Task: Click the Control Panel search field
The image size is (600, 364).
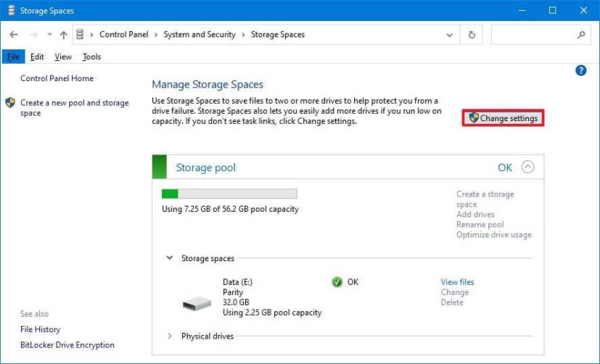Action: click(x=541, y=35)
